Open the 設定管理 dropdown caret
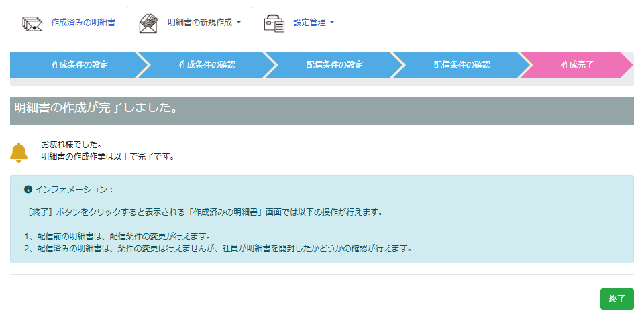644x319 pixels. [x=332, y=23]
